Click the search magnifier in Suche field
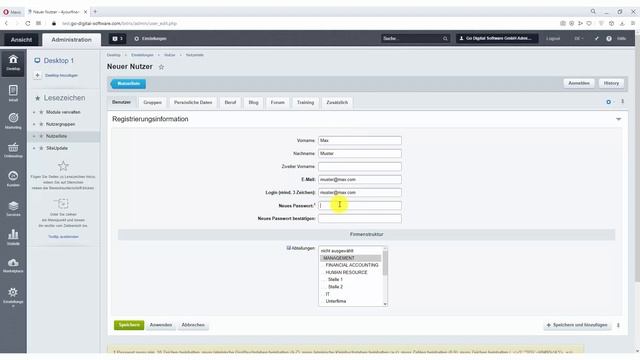Image resolution: width=640 pixels, height=360 pixels. 445,39
